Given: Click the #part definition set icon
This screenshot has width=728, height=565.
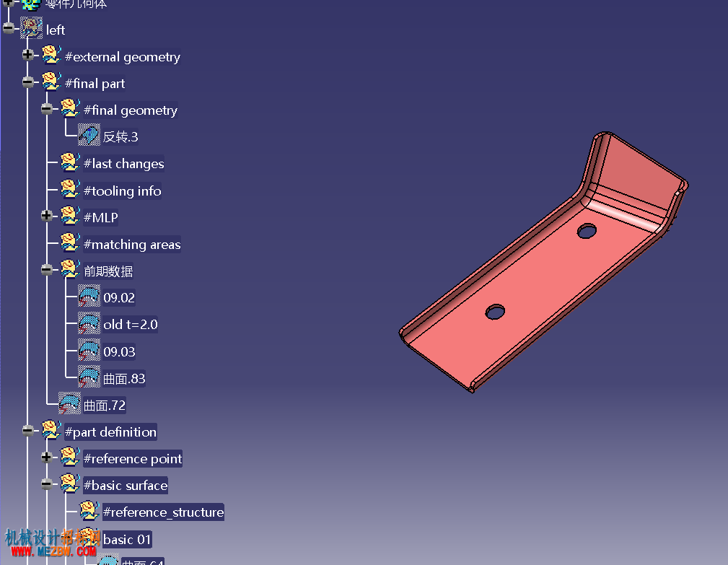Looking at the screenshot, I should [x=51, y=430].
